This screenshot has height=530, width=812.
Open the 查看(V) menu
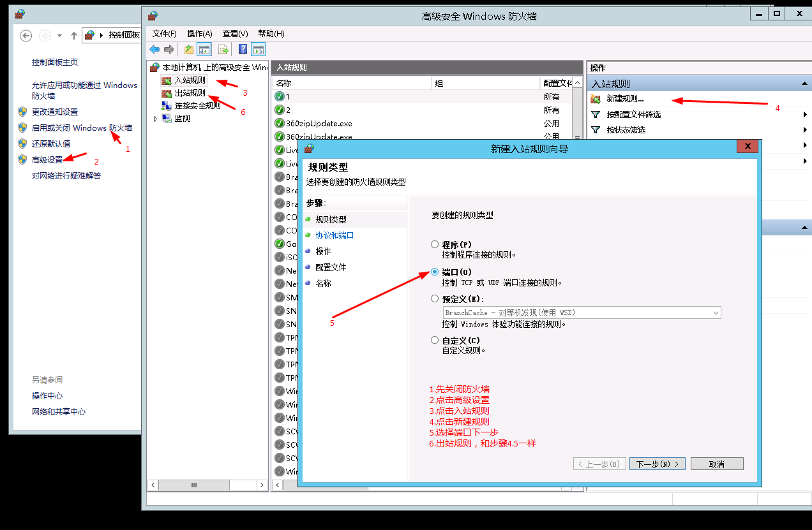click(x=235, y=33)
